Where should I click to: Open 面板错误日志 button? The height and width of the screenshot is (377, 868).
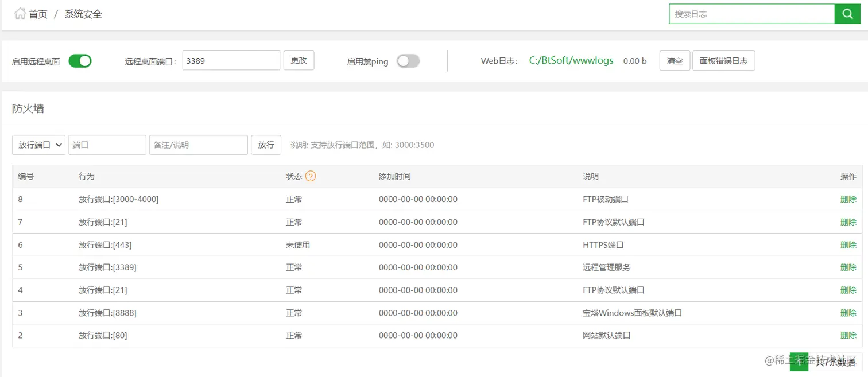pos(724,61)
